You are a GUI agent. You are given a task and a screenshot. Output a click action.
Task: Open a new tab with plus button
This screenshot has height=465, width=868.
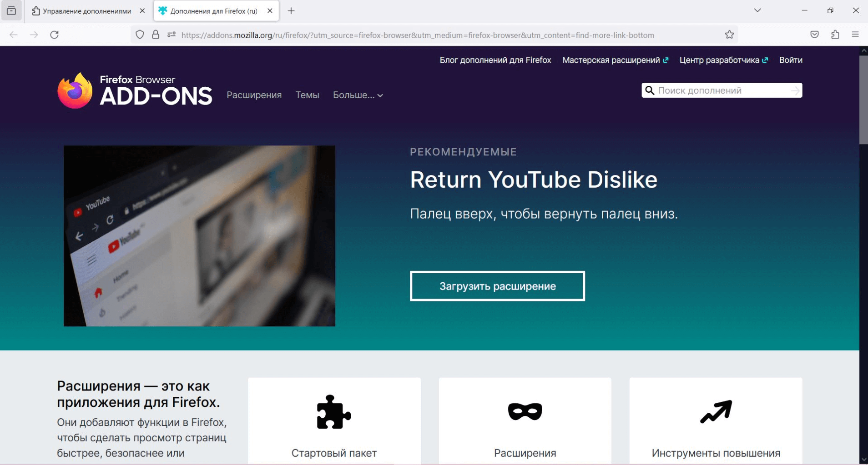[x=291, y=11]
